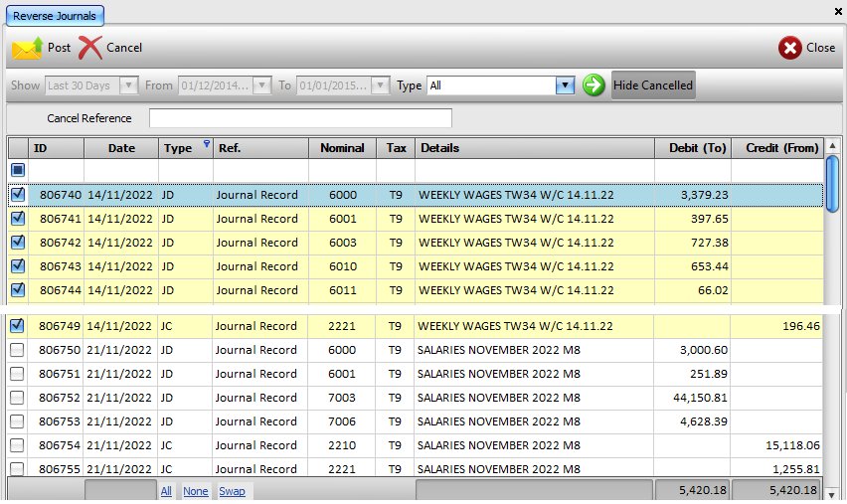Click the None selection link
The width and height of the screenshot is (847, 504).
point(195,491)
